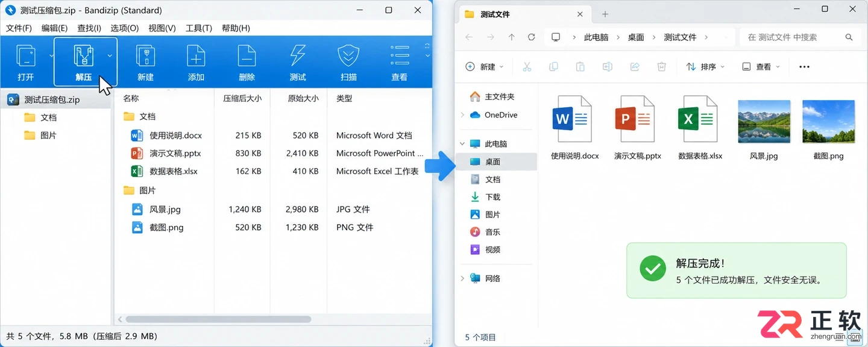Click the Explorer forward arrow button
The width and height of the screenshot is (868, 347).
click(491, 37)
